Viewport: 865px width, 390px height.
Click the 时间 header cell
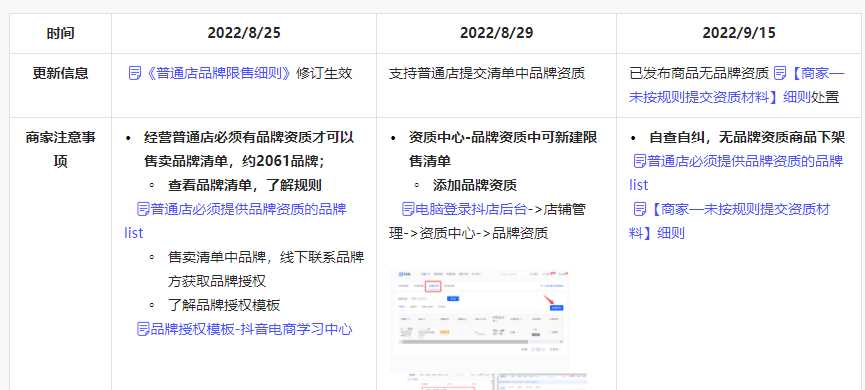60,33
